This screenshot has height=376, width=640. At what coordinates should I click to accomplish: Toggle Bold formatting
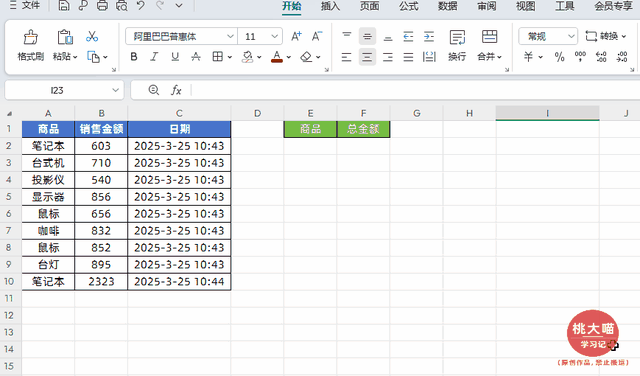pyautogui.click(x=134, y=57)
